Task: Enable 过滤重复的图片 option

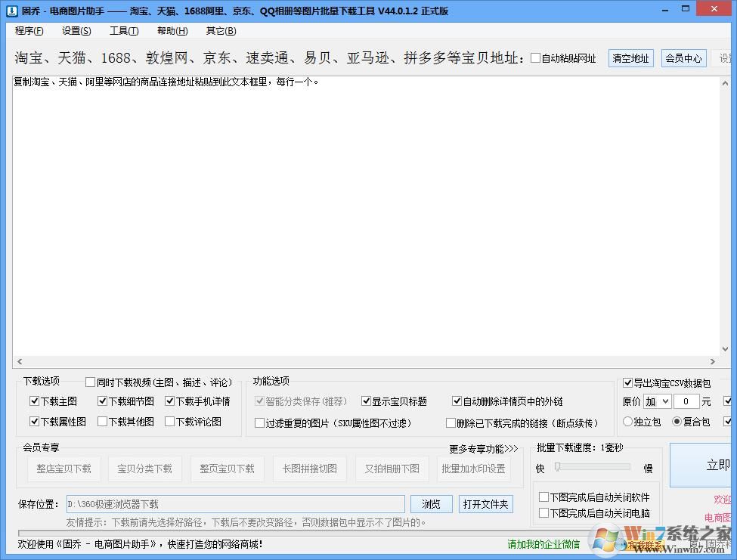Action: pos(260,423)
